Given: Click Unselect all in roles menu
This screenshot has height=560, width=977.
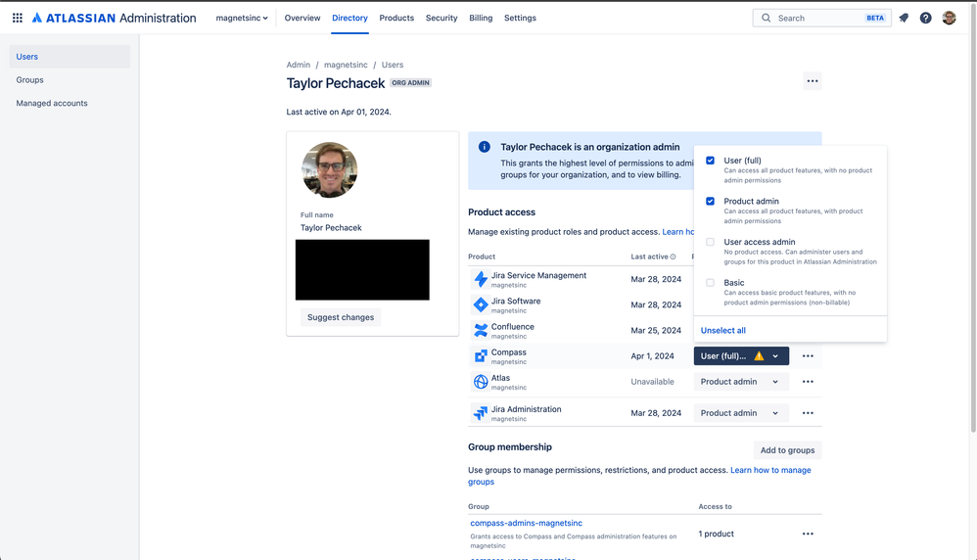Looking at the screenshot, I should [x=722, y=330].
